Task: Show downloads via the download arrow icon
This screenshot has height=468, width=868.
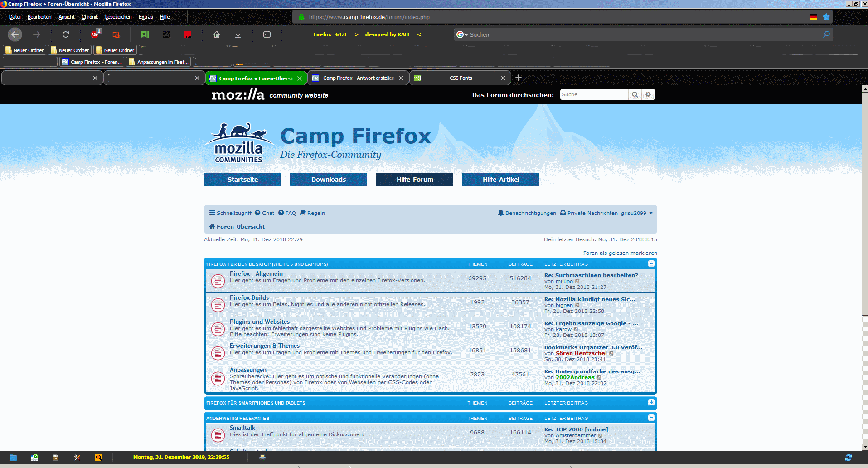Action: tap(238, 34)
